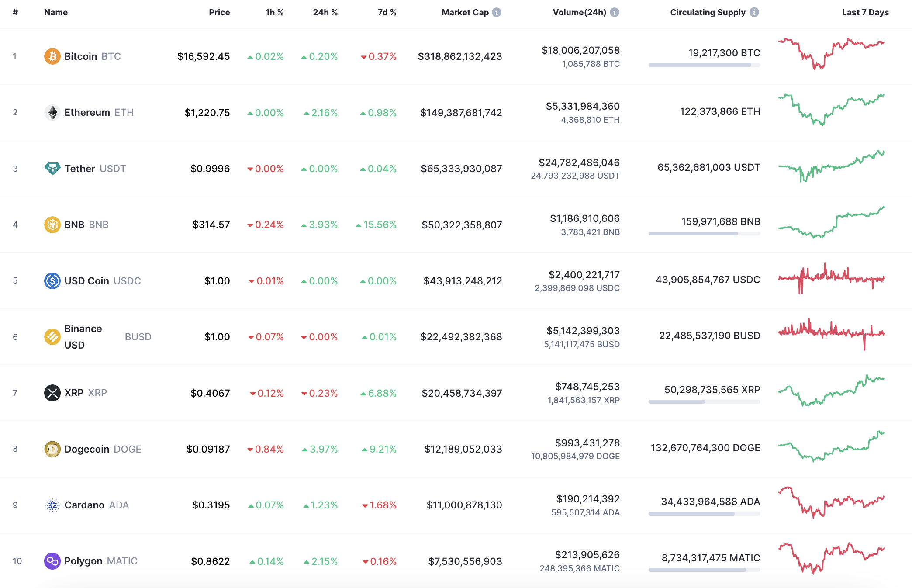This screenshot has height=588, width=912.
Task: Click the Volume(24h) info icon
Action: pos(616,12)
